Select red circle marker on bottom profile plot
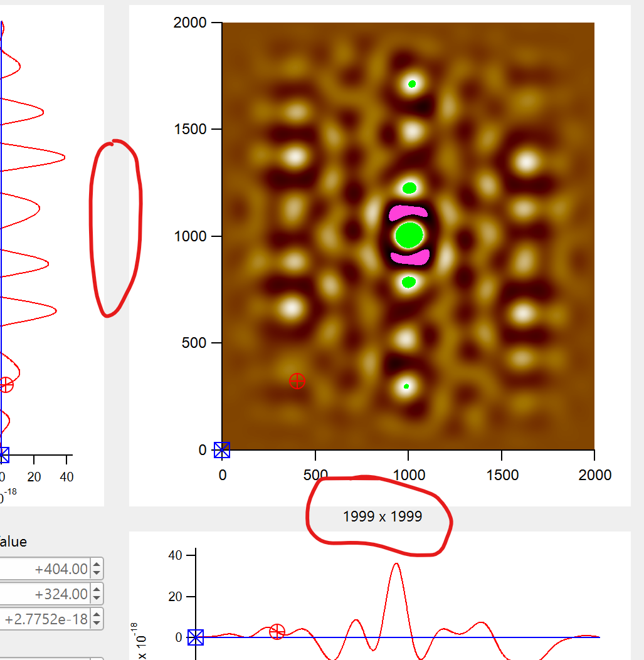 click(277, 632)
